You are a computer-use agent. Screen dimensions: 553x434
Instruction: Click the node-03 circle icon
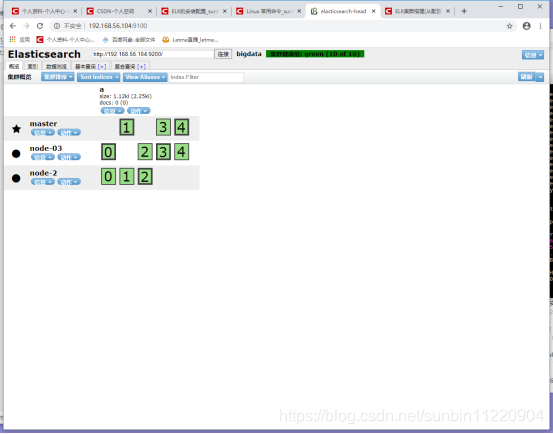16,153
